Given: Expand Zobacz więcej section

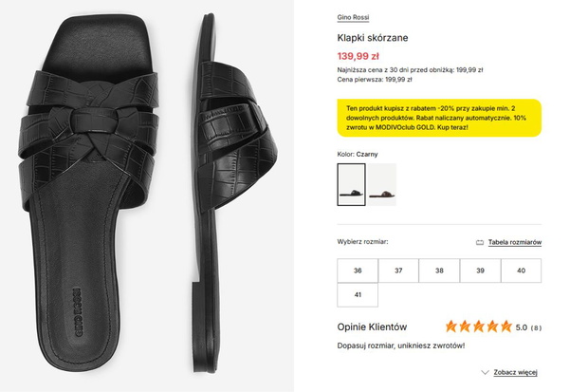Looking at the screenshot, I should 515,372.
